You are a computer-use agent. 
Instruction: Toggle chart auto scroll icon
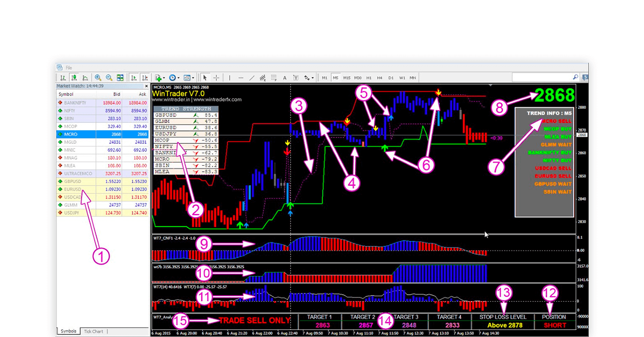pos(134,77)
